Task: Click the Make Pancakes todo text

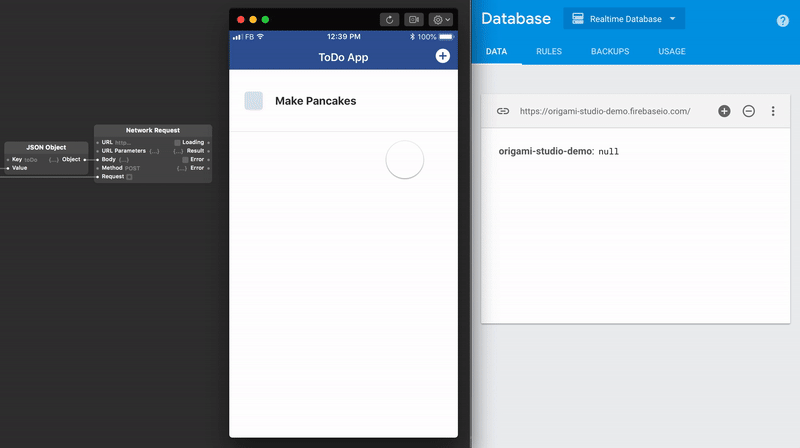Action: click(315, 101)
